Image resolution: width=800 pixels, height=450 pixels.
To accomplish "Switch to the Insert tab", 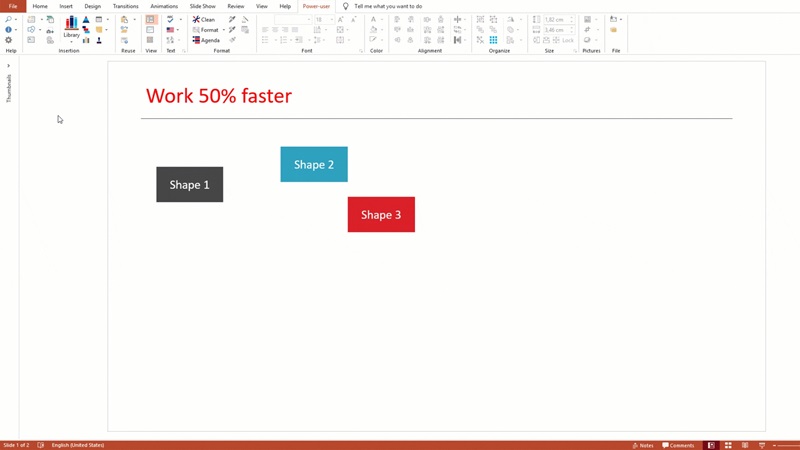I will click(66, 6).
